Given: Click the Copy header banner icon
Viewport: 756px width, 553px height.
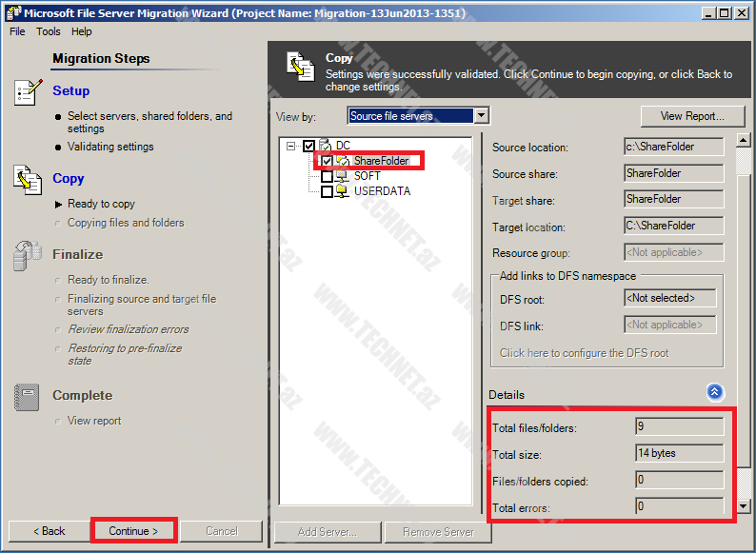Looking at the screenshot, I should [301, 68].
